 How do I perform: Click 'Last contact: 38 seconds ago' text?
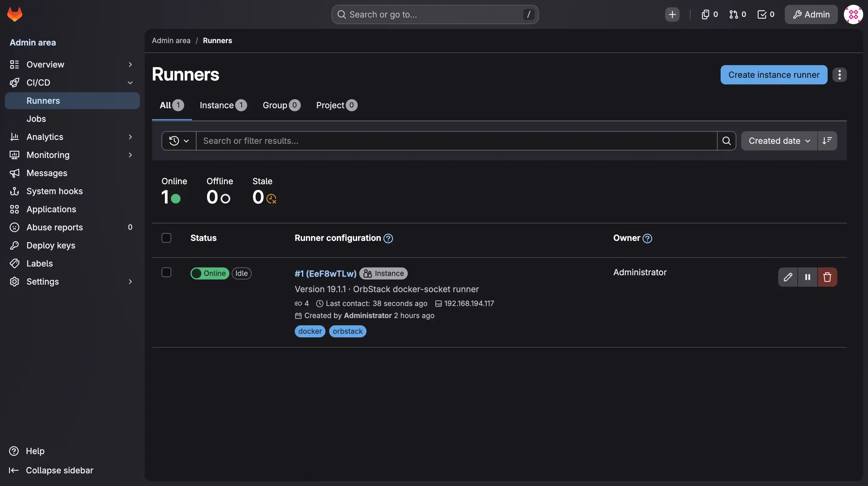(x=376, y=304)
